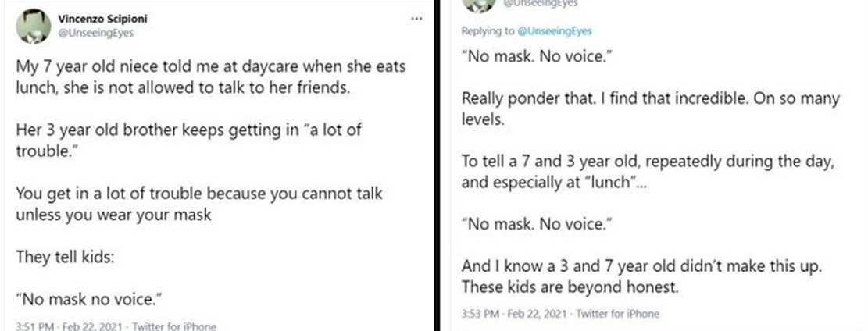Click "Twitter for iPhone" beside the 3:51 PM timestamp

(x=174, y=326)
